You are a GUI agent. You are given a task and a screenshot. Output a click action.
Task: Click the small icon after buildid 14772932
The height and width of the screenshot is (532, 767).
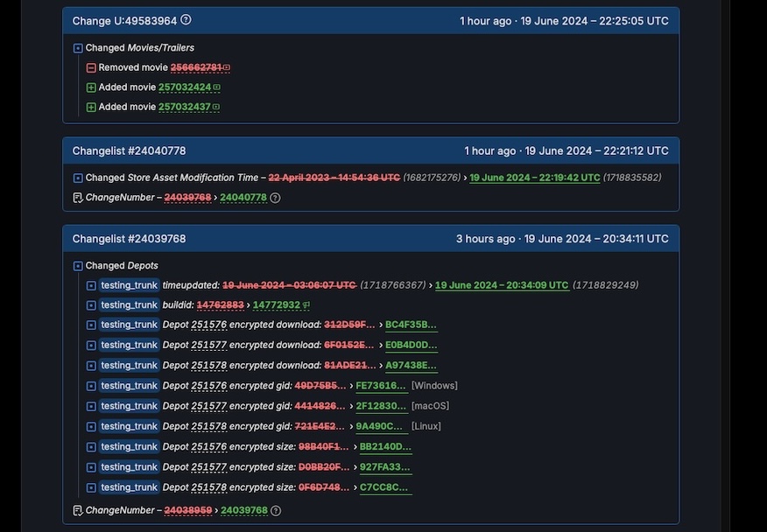click(x=306, y=305)
